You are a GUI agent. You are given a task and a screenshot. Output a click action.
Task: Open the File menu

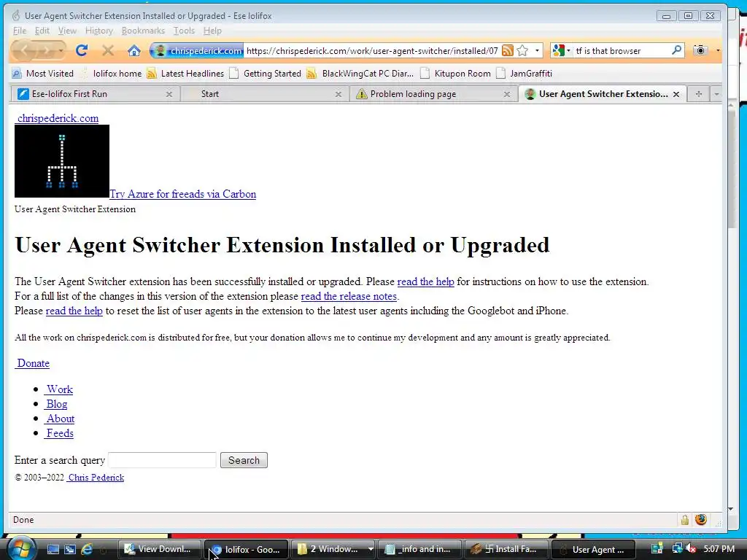[20, 31]
